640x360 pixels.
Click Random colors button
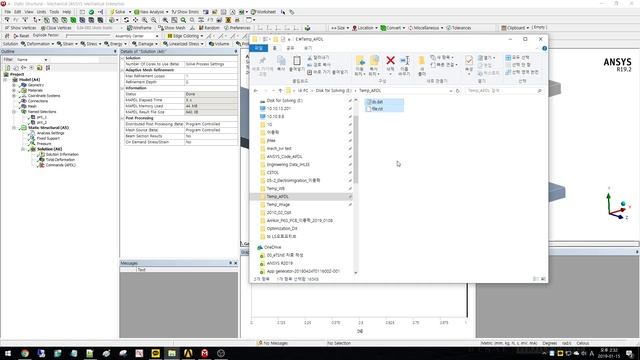click(209, 28)
